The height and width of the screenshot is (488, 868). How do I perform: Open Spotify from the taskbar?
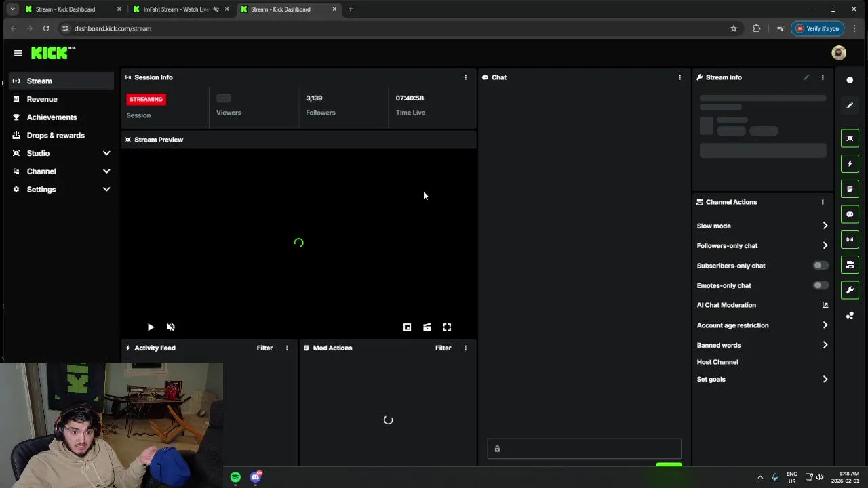click(x=235, y=477)
